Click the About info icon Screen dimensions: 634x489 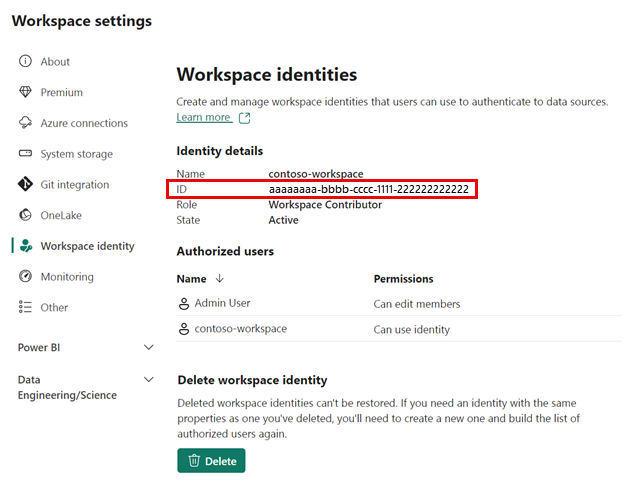[x=26, y=62]
